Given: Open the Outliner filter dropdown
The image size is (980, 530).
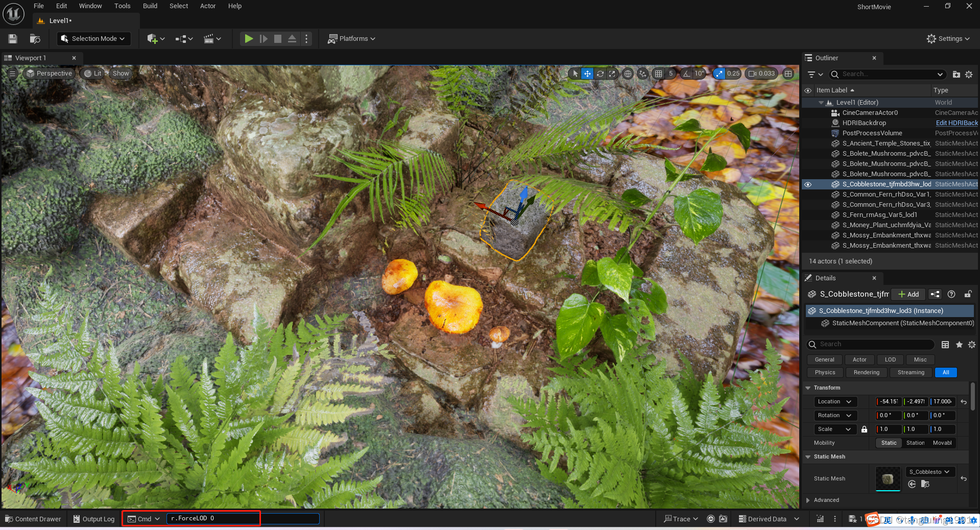Looking at the screenshot, I should (x=815, y=75).
